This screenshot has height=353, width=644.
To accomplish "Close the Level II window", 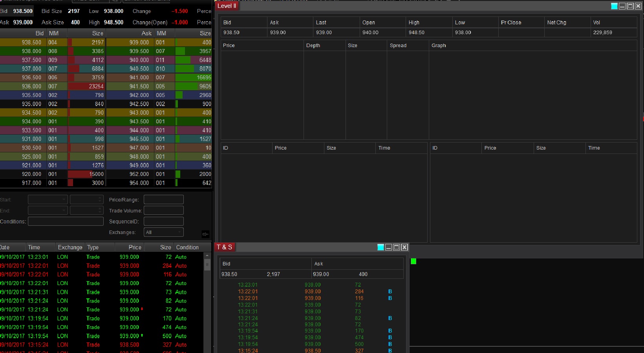I will (638, 6).
